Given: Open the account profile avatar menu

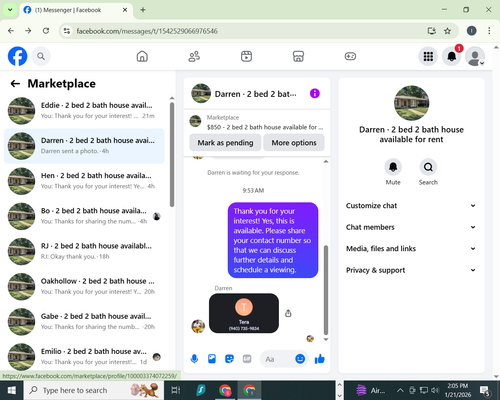Looking at the screenshot, I should point(475,56).
